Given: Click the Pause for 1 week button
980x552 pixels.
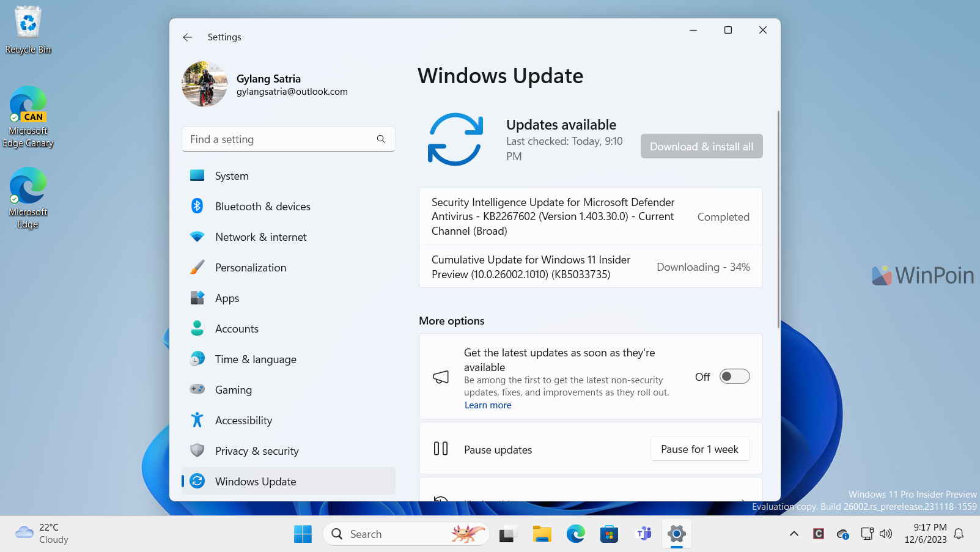Looking at the screenshot, I should (699, 449).
